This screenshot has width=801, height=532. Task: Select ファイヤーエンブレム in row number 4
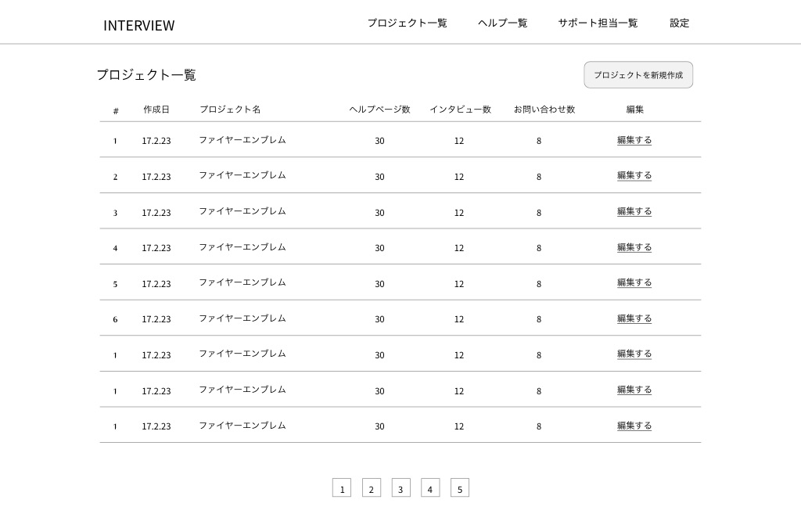coord(242,247)
